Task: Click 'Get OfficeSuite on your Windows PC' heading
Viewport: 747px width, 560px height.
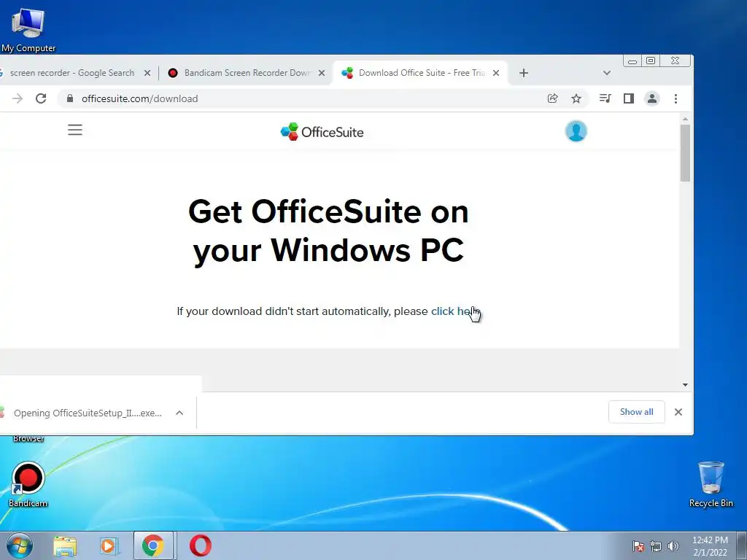Action: tap(328, 231)
